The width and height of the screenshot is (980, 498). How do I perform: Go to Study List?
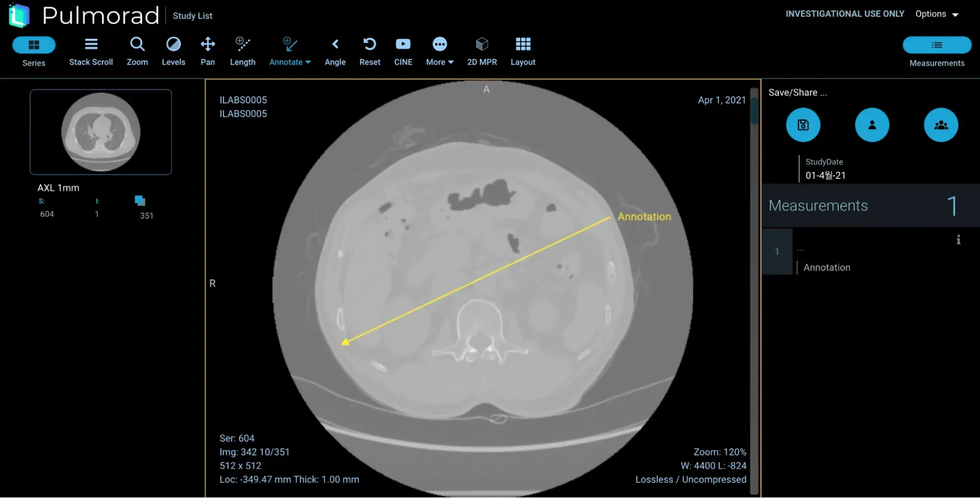coord(192,16)
